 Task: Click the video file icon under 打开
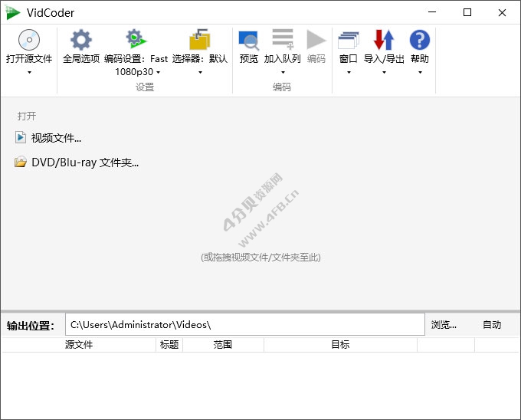click(20, 137)
